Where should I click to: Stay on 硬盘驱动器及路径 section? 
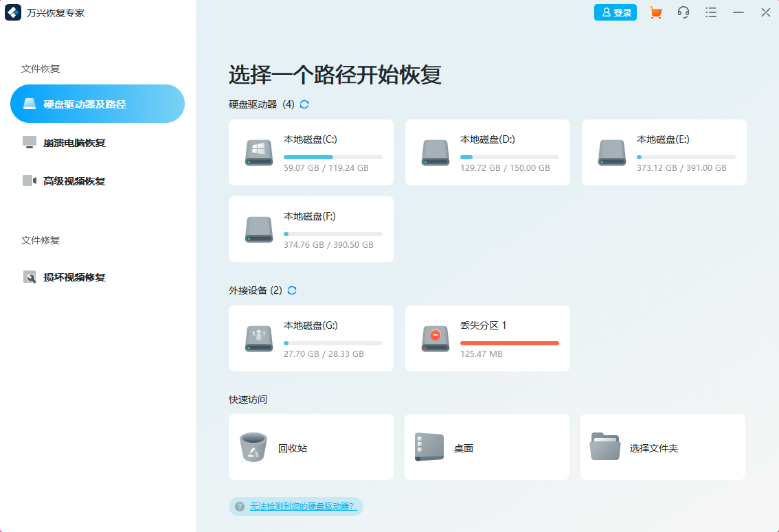97,104
